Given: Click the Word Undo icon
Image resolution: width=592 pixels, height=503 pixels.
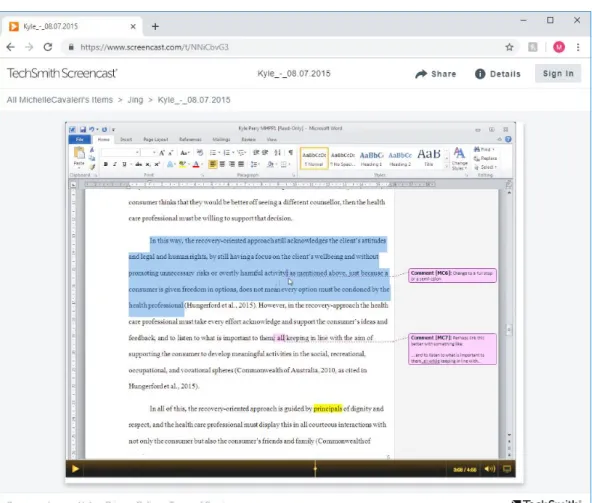Looking at the screenshot, I should [92, 130].
